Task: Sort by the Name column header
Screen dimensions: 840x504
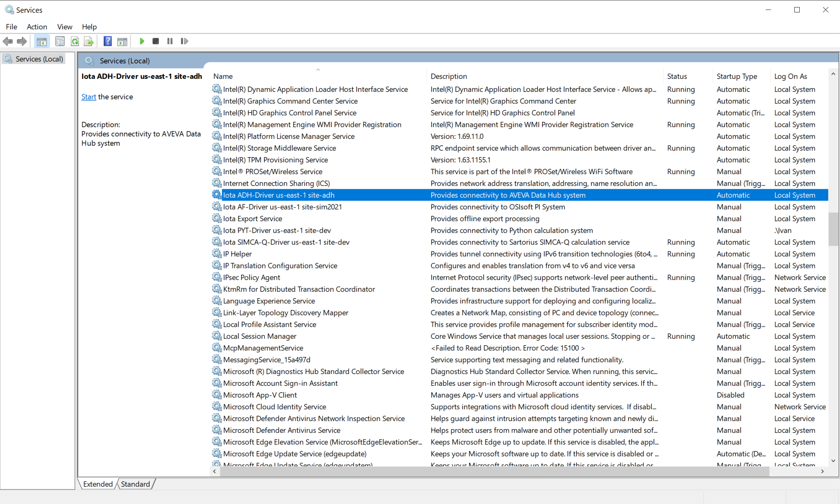Action: 318,76
